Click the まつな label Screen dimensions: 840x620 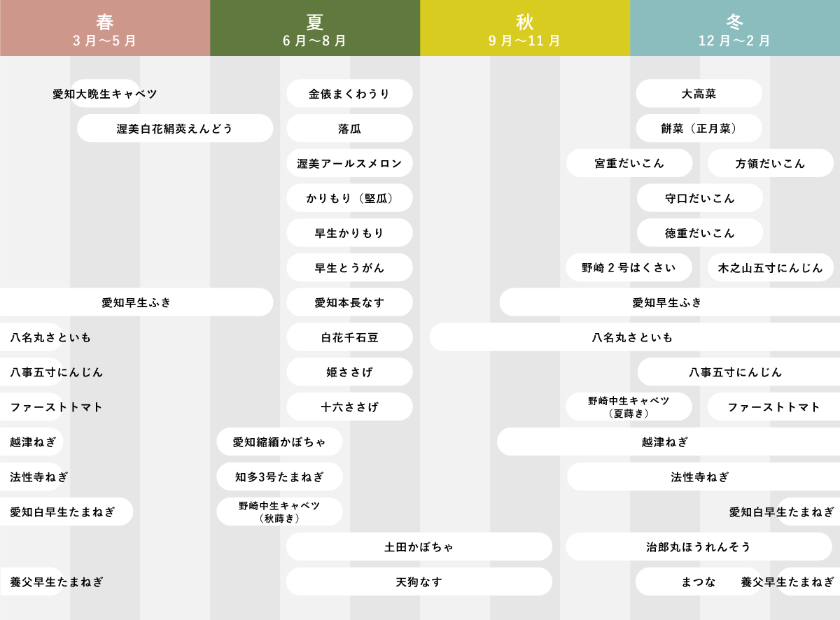pos(699,582)
